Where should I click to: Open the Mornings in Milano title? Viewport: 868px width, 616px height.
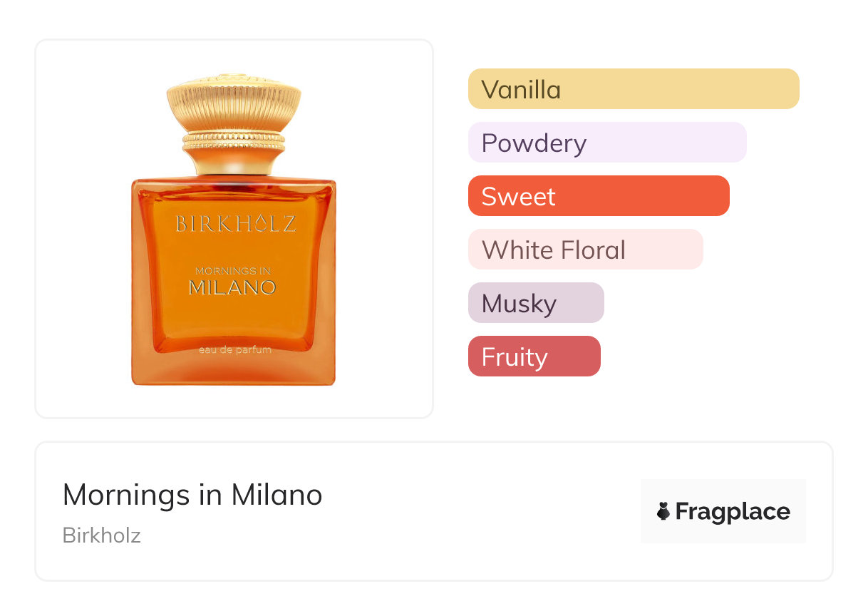(192, 495)
